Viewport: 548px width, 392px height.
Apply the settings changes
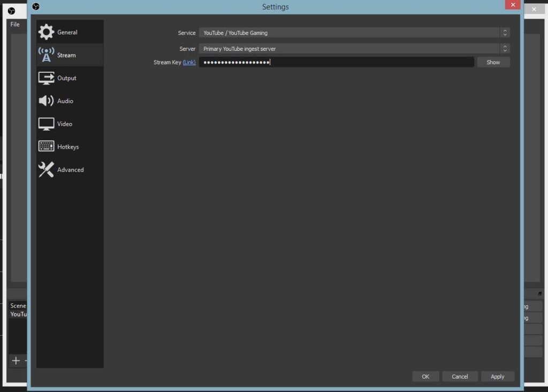(497, 376)
